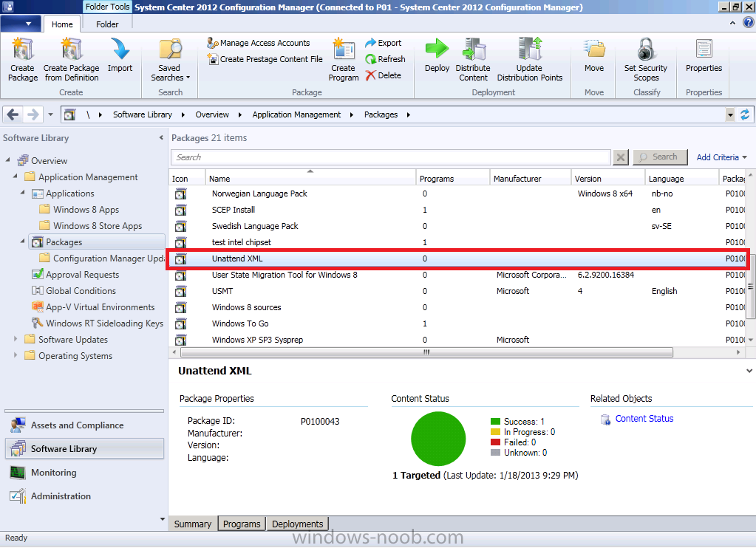Select the SCEP Install package row

pyautogui.click(x=457, y=210)
